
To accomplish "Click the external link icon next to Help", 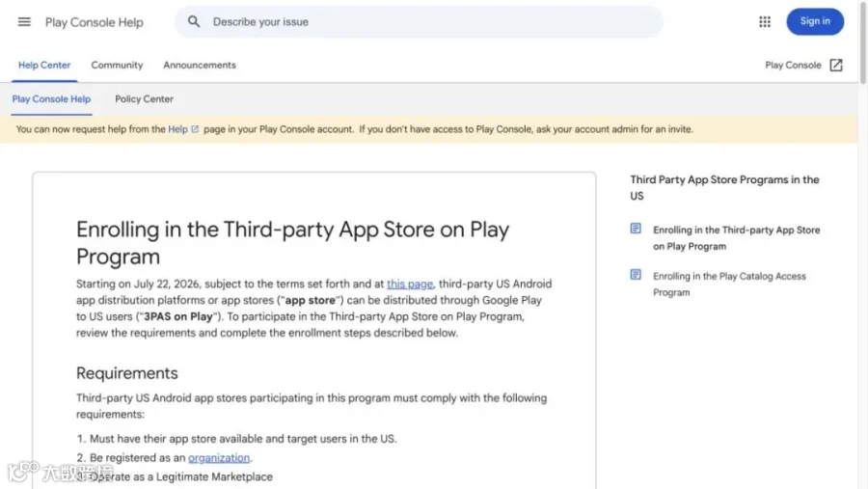I will (x=195, y=129).
